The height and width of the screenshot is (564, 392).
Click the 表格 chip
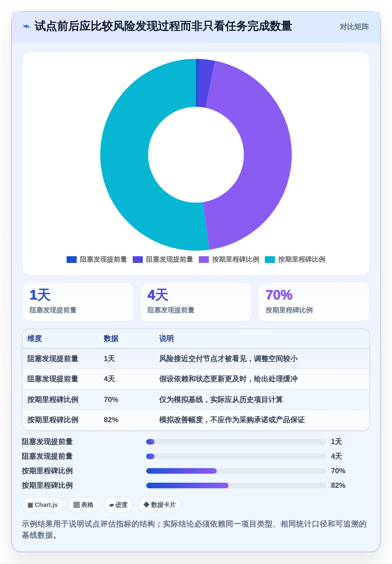point(83,505)
